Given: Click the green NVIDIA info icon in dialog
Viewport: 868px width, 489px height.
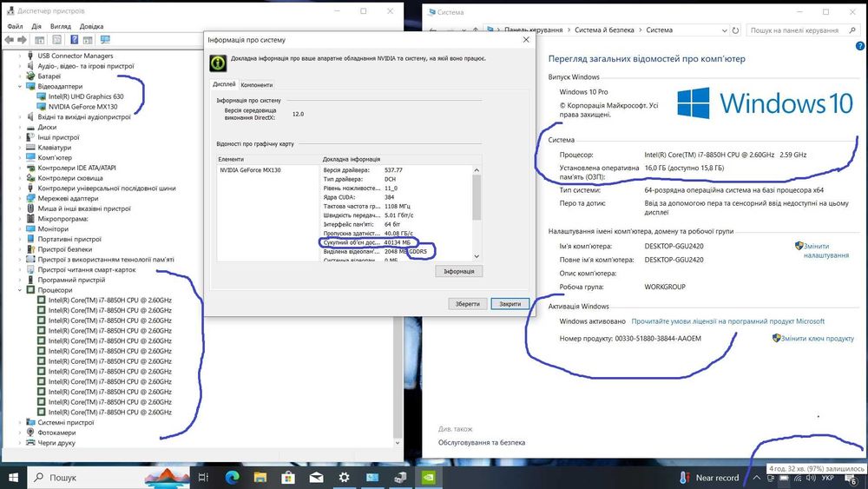Looking at the screenshot, I should click(218, 63).
